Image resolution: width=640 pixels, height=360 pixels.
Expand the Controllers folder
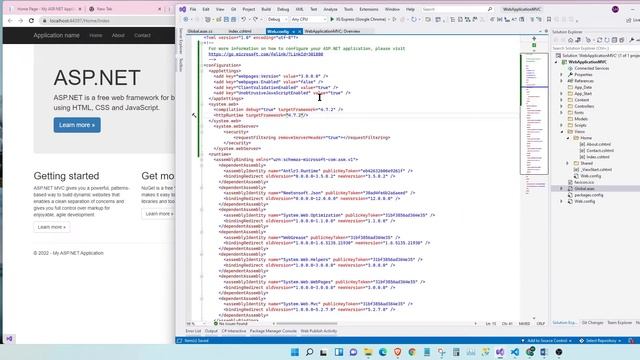coord(561,106)
